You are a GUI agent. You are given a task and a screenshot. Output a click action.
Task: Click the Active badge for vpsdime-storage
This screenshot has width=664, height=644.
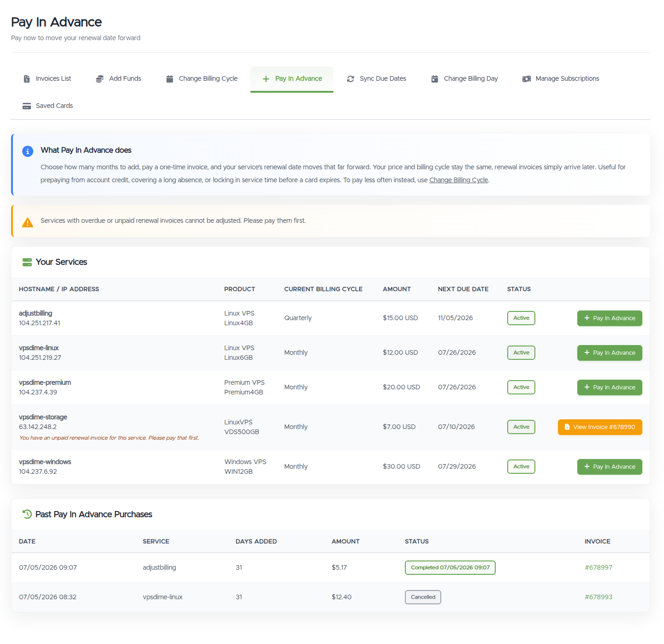coord(521,427)
